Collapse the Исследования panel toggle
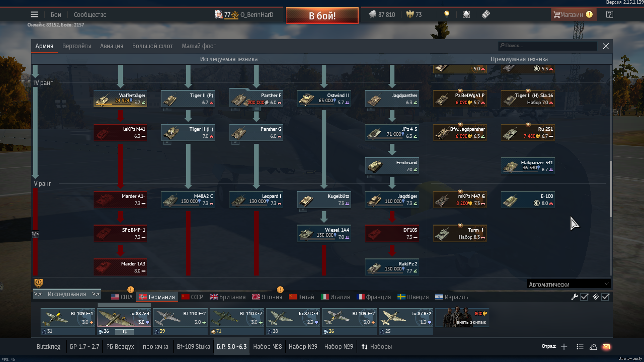Screen dimensions: 644x362 [x=67, y=294]
